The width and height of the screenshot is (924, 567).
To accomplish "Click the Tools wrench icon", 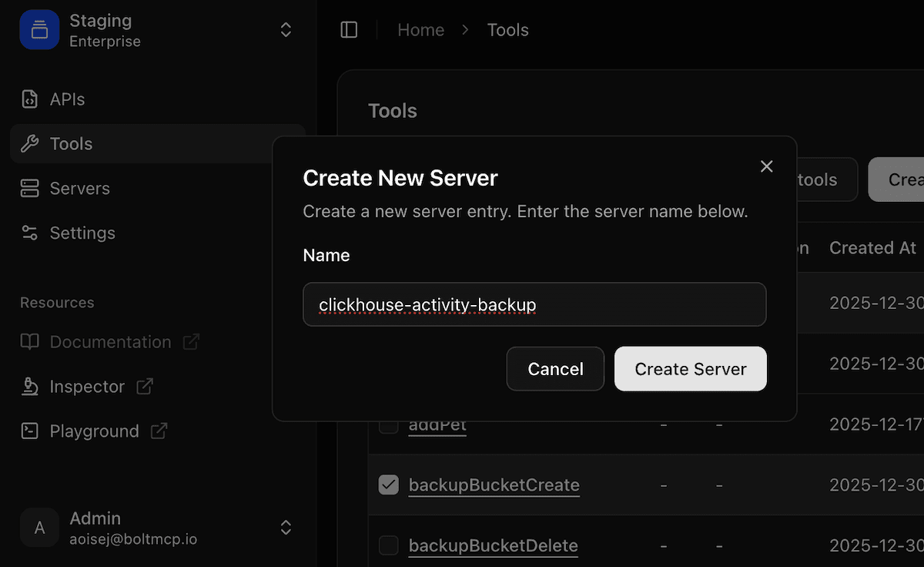I will tap(29, 144).
